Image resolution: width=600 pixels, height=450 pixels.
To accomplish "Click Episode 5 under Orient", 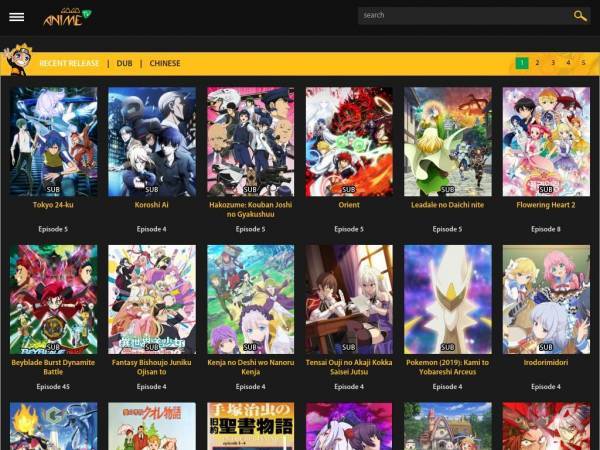I will tap(349, 229).
